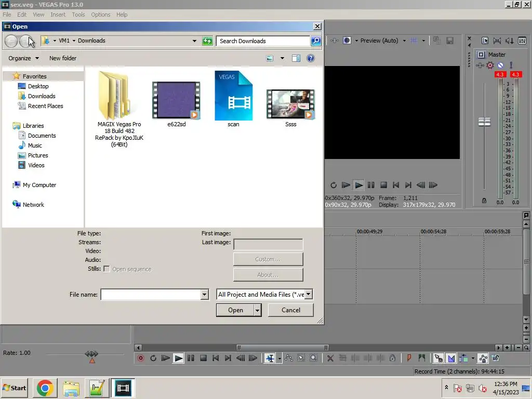Toggle Dim Output in mixer toolbar

coord(510,41)
